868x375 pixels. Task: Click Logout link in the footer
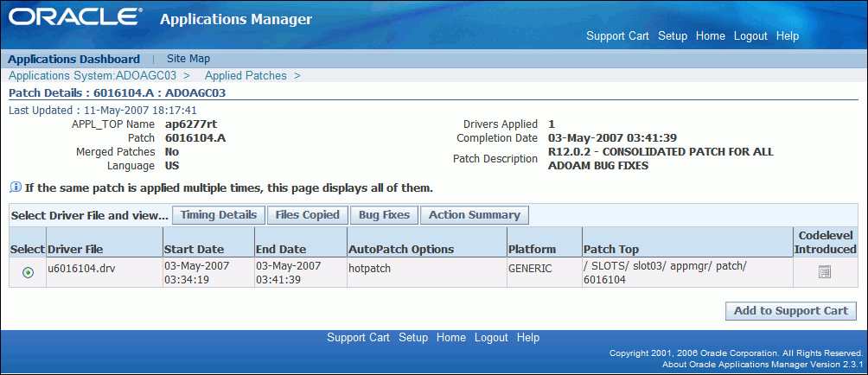coord(491,337)
